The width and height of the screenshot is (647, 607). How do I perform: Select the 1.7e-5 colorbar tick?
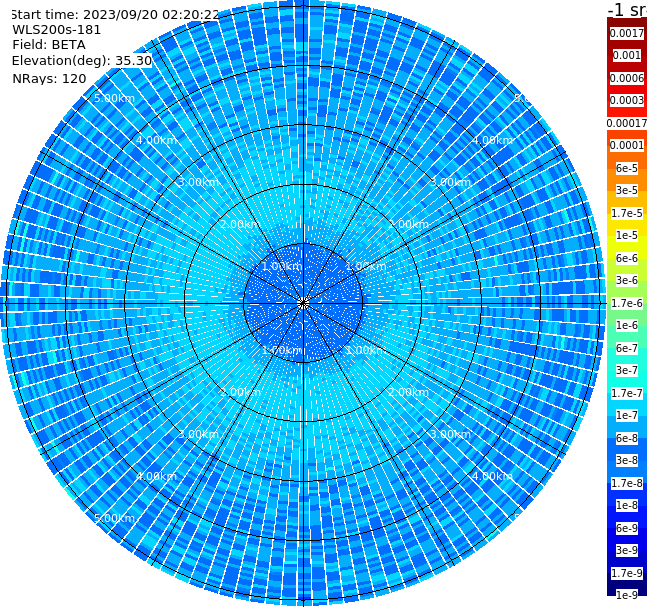pyautogui.click(x=627, y=213)
